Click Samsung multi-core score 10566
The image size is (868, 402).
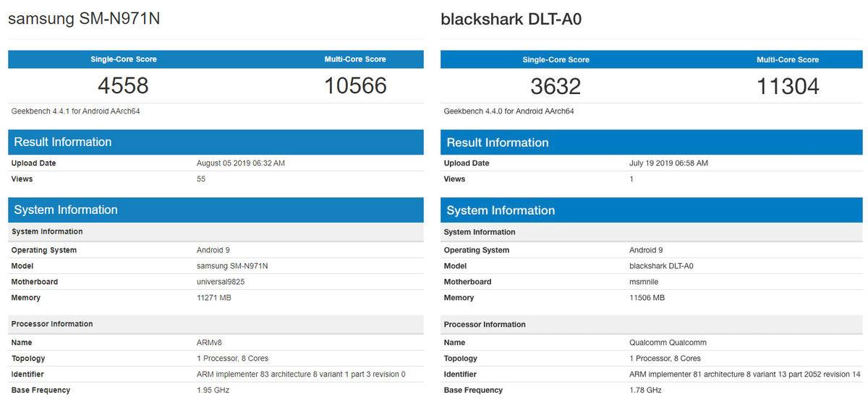point(355,86)
